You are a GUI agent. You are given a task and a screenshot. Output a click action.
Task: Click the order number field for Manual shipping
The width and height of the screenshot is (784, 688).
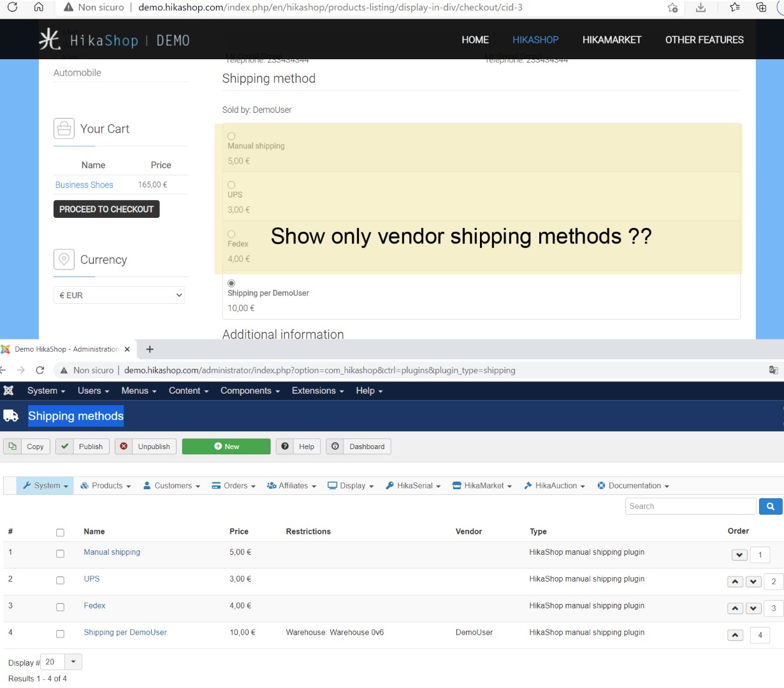pyautogui.click(x=760, y=555)
